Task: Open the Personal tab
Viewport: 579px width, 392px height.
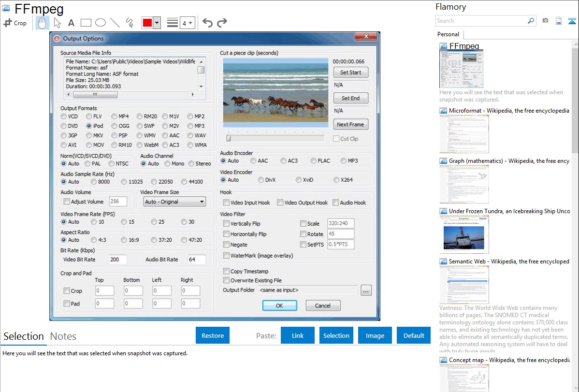Action: click(x=448, y=34)
